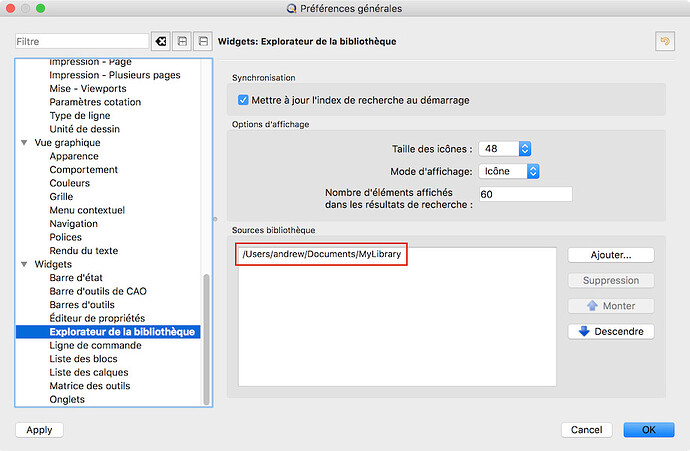
Task: Select Ligne de commande in the tree
Action: coord(95,345)
